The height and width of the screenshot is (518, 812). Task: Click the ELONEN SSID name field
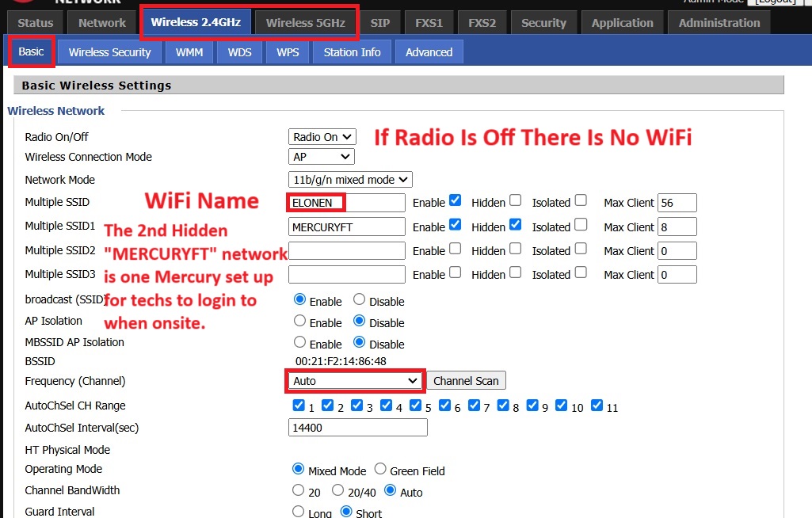tap(347, 203)
